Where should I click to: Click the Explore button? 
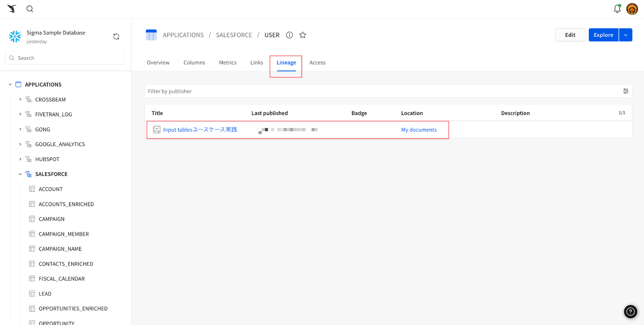(604, 35)
